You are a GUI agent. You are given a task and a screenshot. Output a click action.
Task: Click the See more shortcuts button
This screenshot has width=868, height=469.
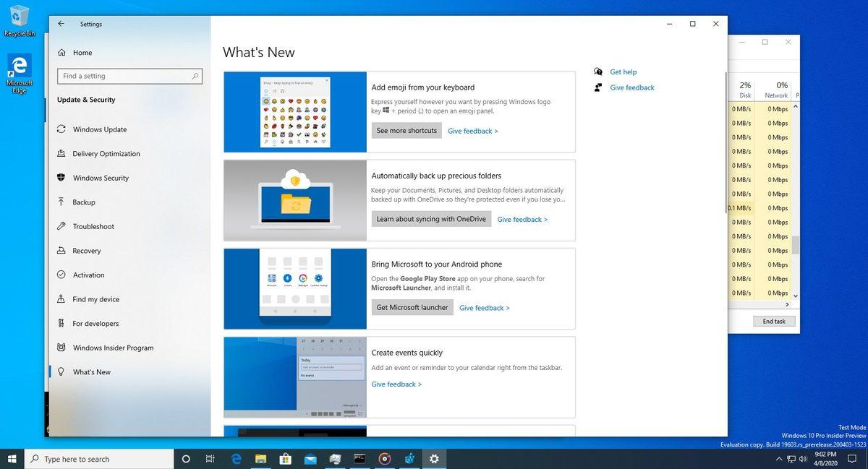coord(406,130)
